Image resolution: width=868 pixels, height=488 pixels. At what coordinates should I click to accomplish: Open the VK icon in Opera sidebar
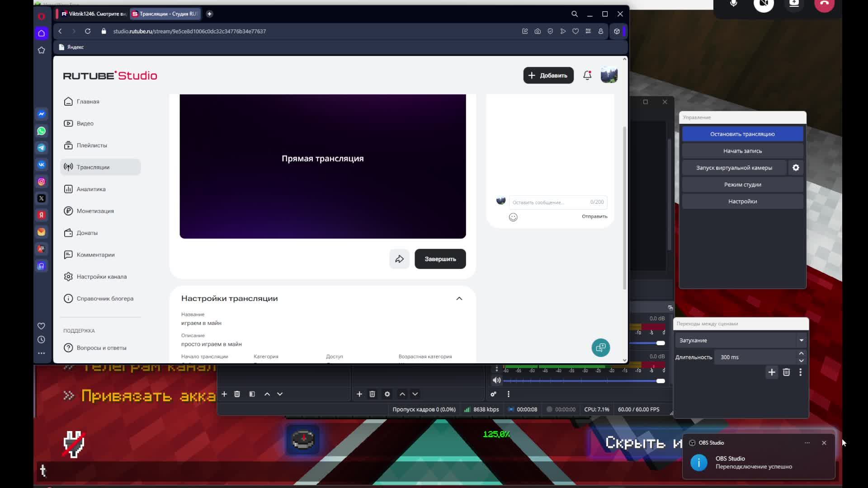(x=42, y=164)
